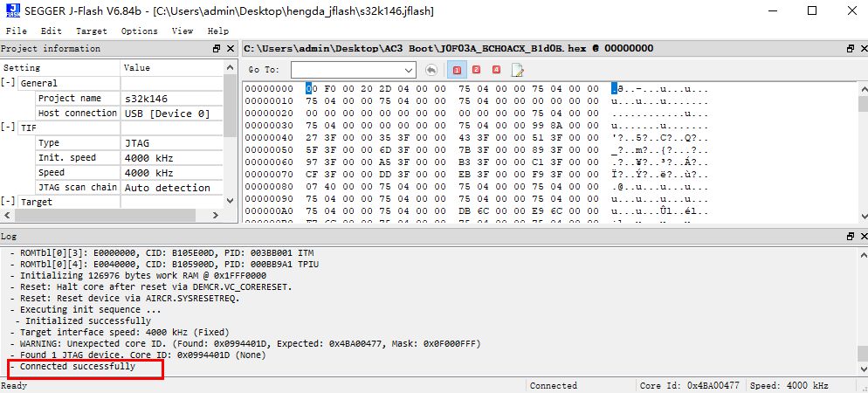Click Project information scroll left arrow
The width and height of the screenshot is (868, 393).
pyautogui.click(x=6, y=215)
